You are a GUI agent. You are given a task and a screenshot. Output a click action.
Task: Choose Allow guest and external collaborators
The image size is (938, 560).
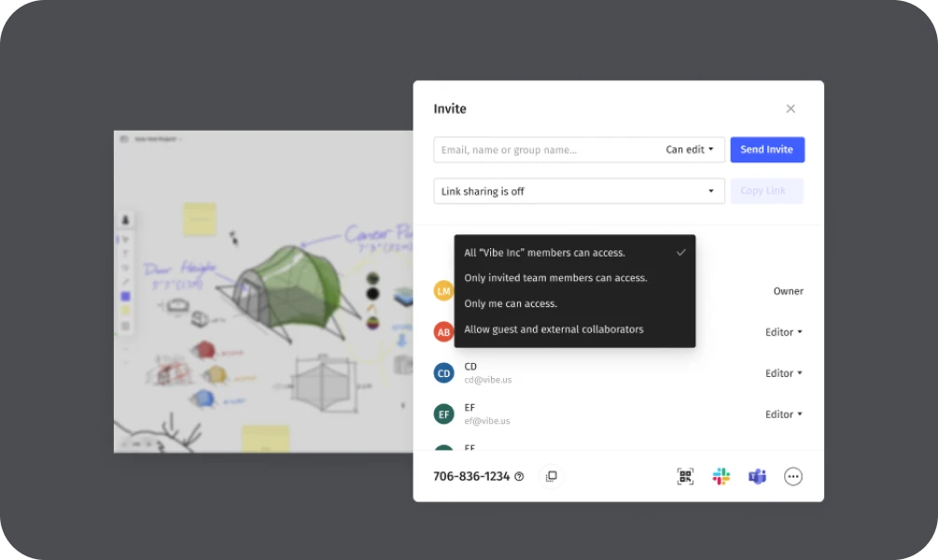pos(553,329)
